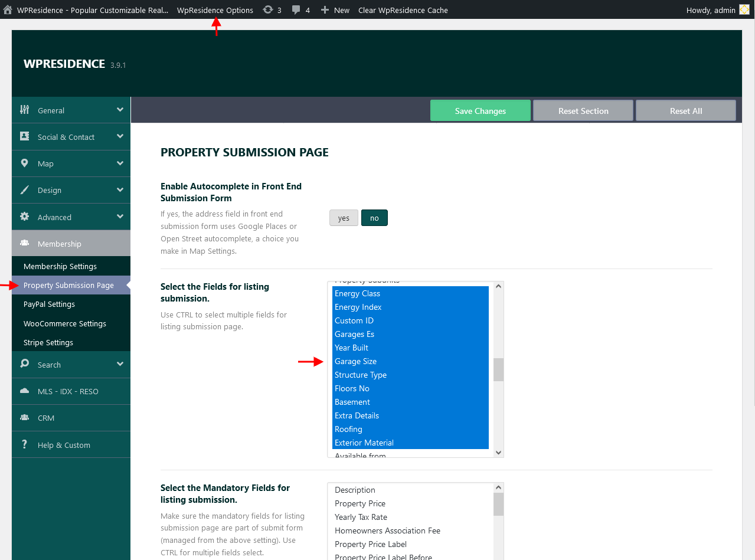This screenshot has height=560, width=755.
Task: Click Clear WpResidence Cache link
Action: click(x=403, y=10)
